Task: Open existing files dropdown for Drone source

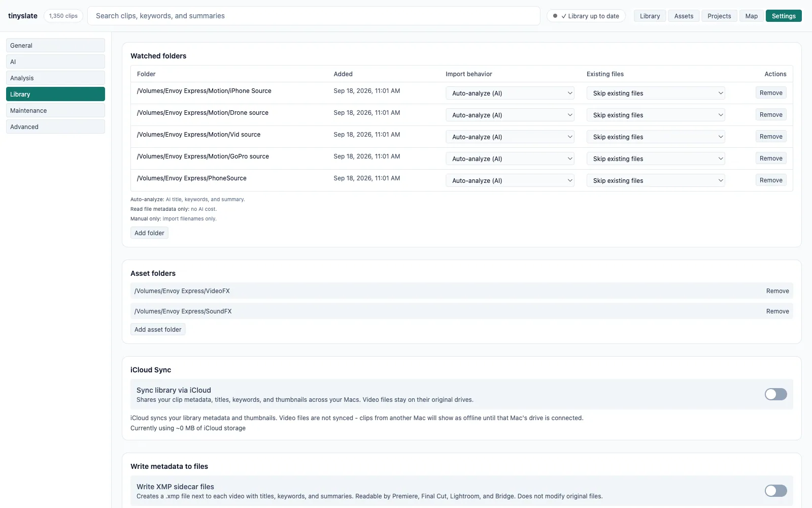Action: click(x=656, y=115)
